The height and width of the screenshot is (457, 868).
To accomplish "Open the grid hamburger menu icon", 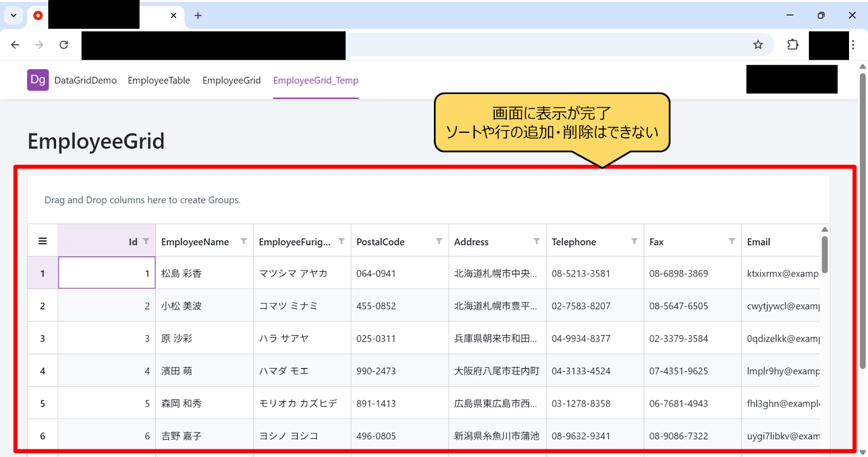I will tap(42, 241).
